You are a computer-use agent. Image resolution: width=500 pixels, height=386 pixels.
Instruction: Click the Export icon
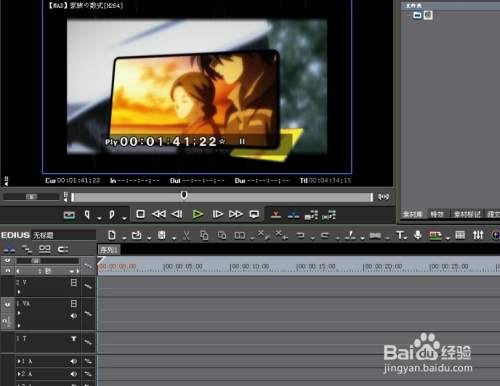tap(436, 235)
